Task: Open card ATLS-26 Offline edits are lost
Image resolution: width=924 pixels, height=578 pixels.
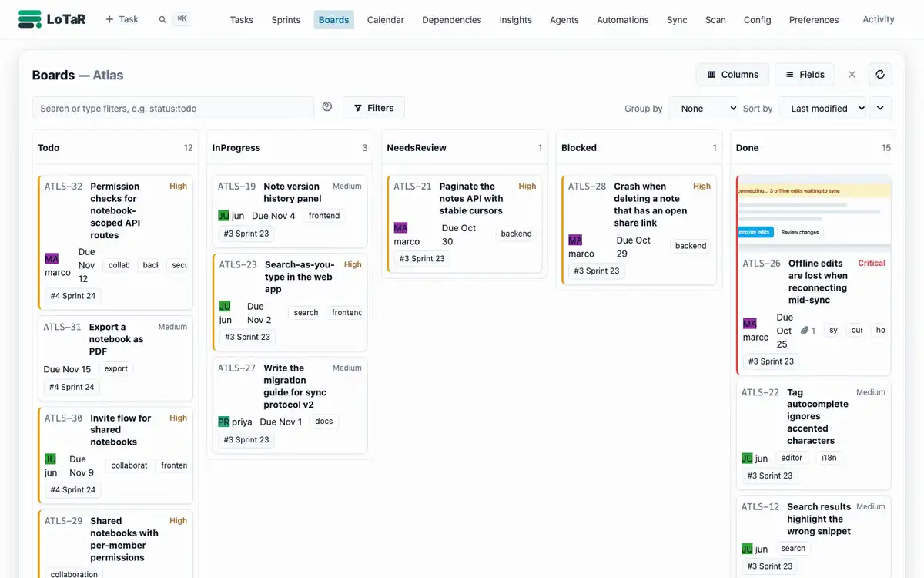Action: [814, 275]
